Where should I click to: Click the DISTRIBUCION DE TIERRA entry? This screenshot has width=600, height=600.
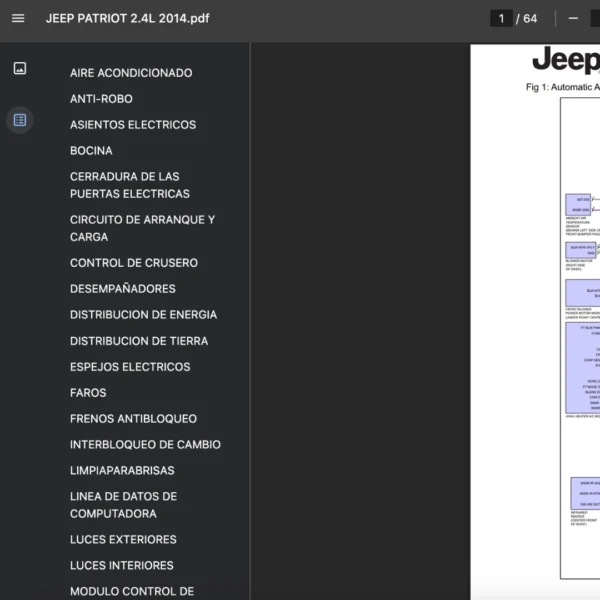tap(139, 341)
